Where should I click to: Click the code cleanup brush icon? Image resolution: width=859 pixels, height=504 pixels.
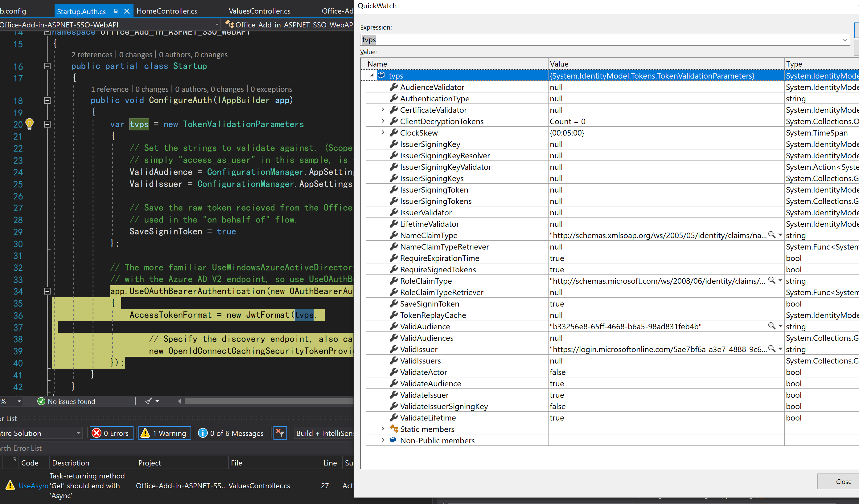[149, 401]
